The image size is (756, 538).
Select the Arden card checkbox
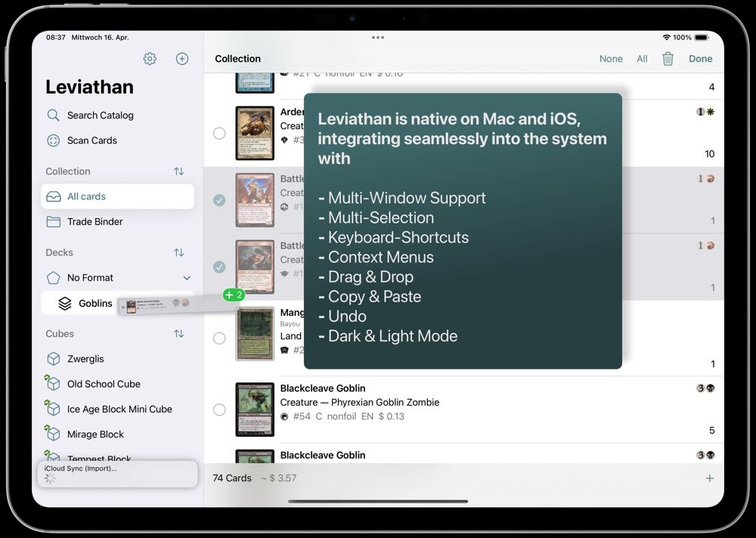[219, 133]
